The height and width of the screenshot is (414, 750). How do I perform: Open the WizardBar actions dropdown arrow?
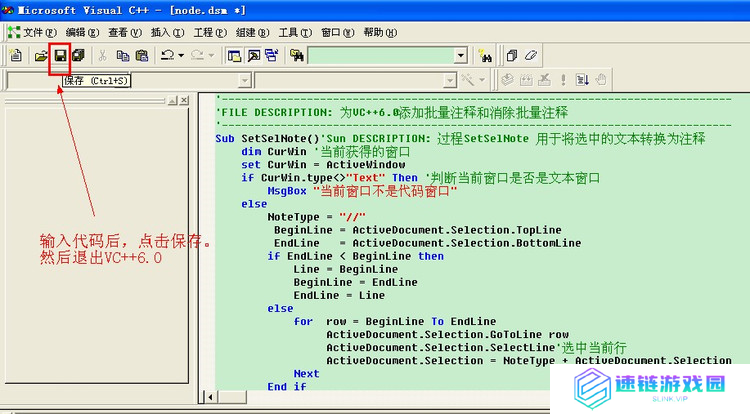tap(482, 80)
